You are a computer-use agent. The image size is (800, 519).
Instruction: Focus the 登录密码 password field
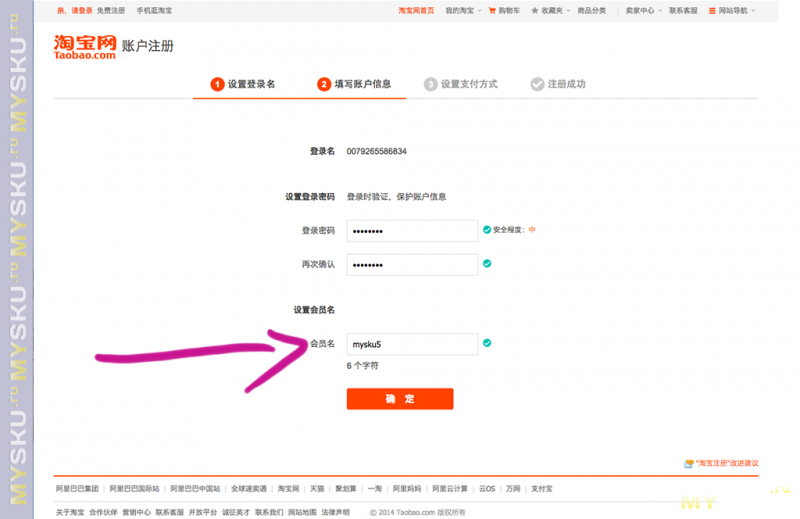pyautogui.click(x=412, y=231)
